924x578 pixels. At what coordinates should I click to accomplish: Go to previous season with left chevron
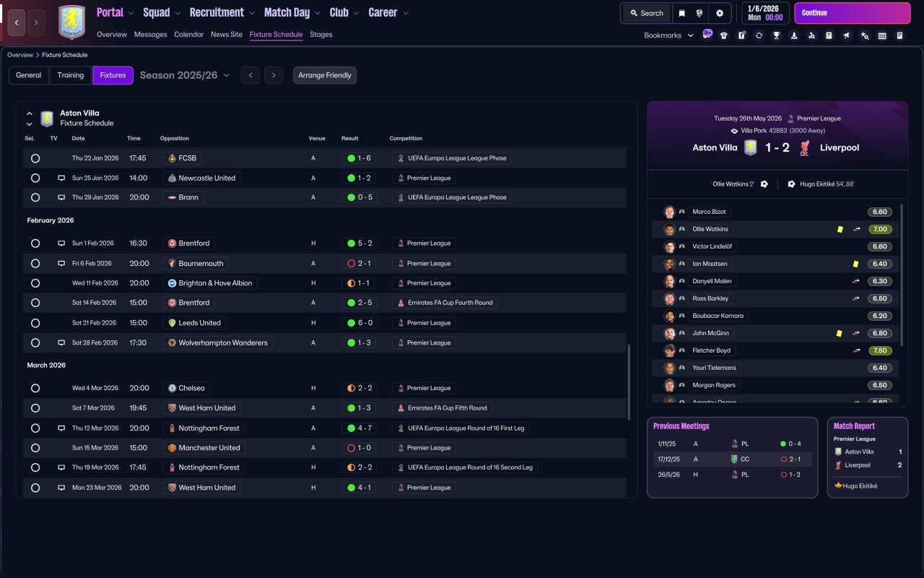(250, 75)
